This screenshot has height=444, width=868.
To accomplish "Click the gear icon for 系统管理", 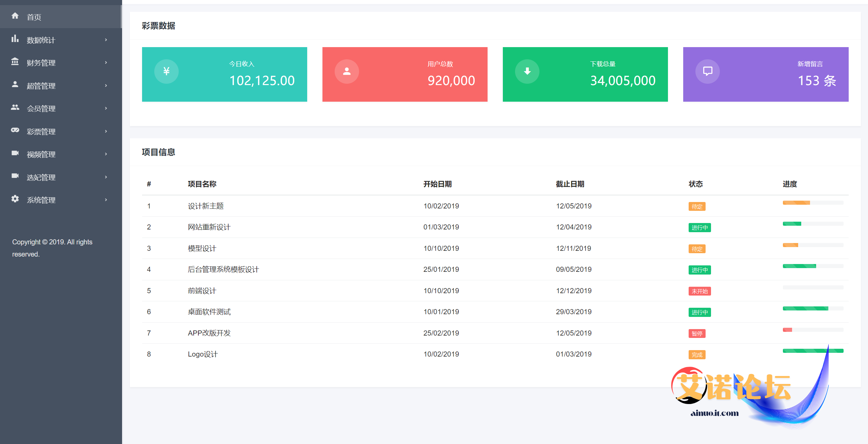I will (x=15, y=199).
